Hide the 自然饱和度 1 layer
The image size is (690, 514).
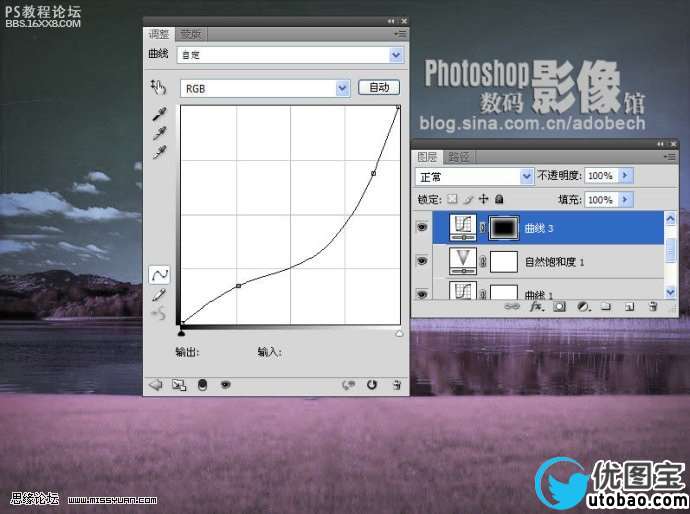(x=422, y=261)
